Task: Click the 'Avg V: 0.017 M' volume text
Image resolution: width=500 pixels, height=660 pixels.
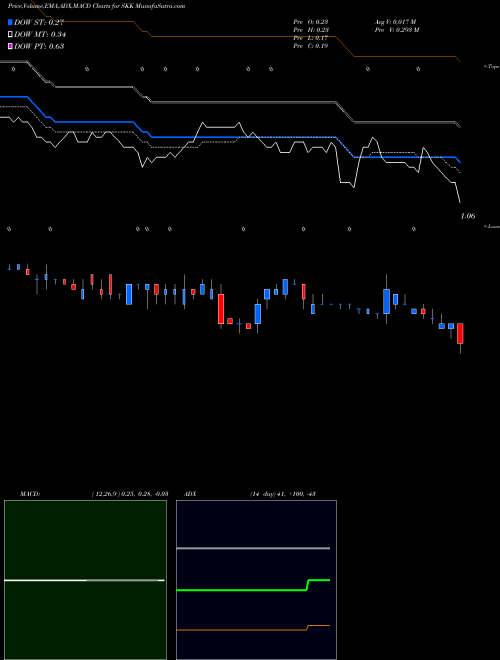Action: (x=395, y=22)
